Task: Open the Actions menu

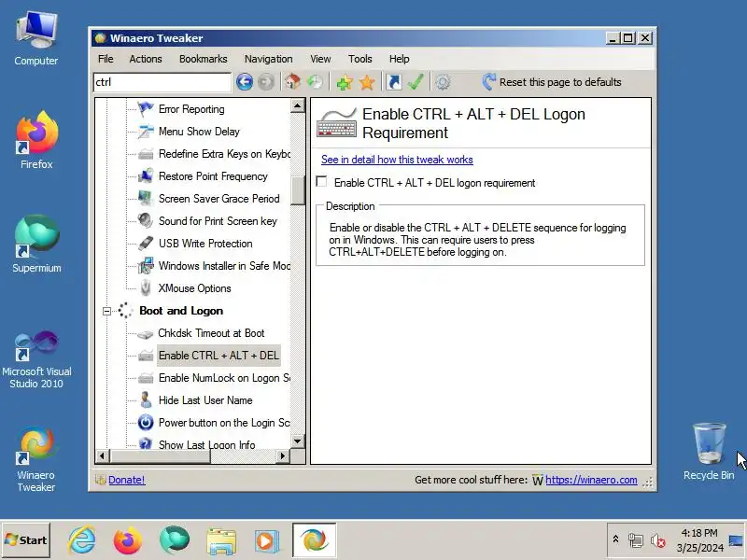Action: tap(146, 59)
